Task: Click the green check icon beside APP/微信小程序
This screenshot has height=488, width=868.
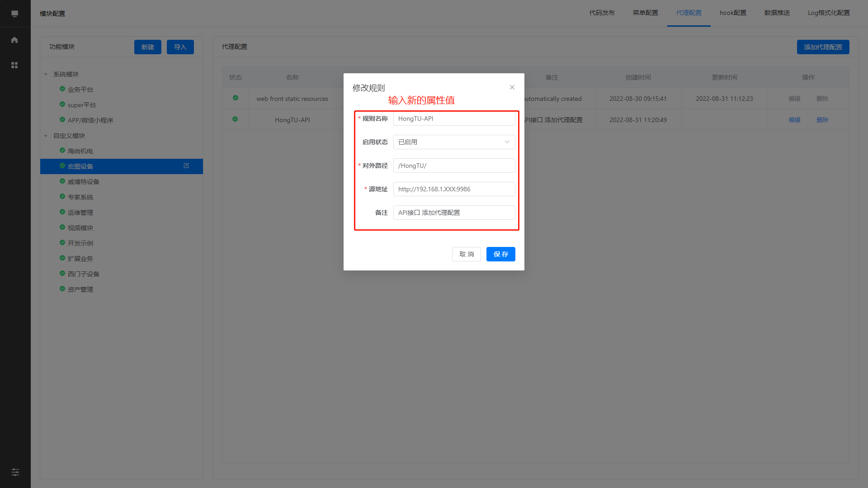Action: (62, 119)
